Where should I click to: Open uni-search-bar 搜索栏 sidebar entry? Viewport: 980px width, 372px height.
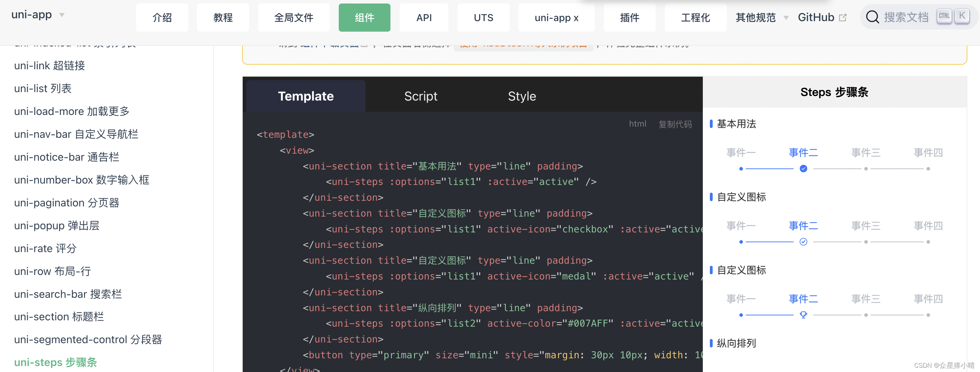(68, 294)
